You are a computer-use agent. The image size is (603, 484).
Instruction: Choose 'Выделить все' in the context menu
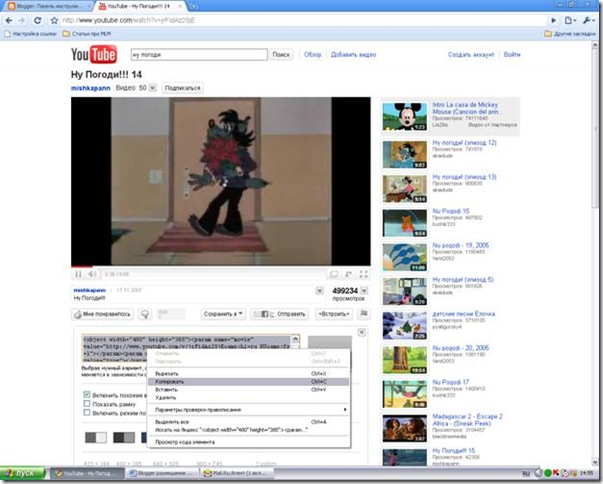point(248,422)
